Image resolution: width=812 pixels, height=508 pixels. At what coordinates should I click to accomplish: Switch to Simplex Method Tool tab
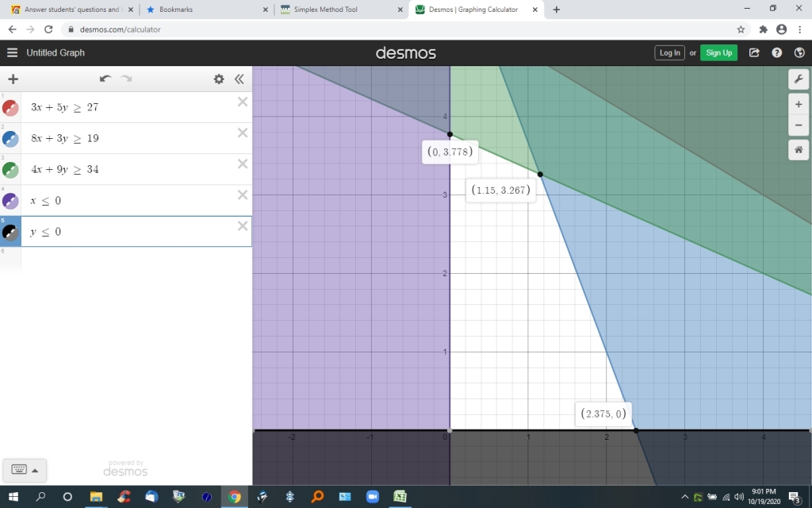[x=342, y=10]
